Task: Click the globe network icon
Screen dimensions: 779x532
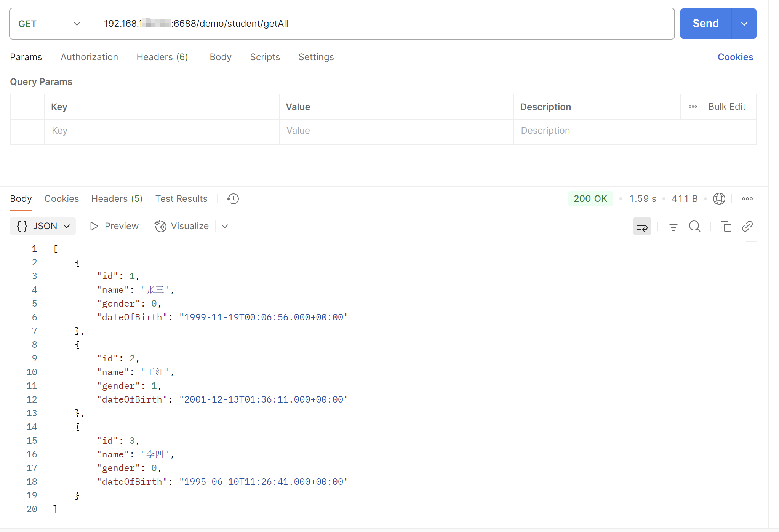Action: 719,199
